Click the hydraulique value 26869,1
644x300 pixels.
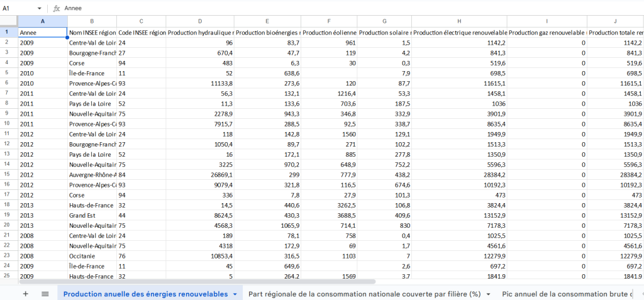coord(200,174)
